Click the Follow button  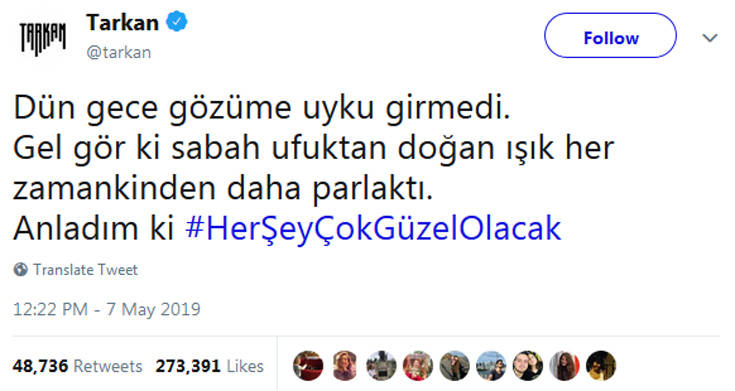click(610, 36)
